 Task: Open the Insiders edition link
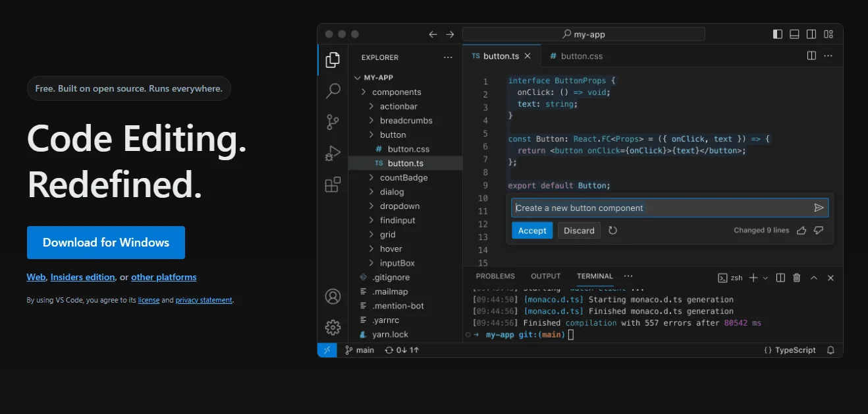click(x=82, y=277)
